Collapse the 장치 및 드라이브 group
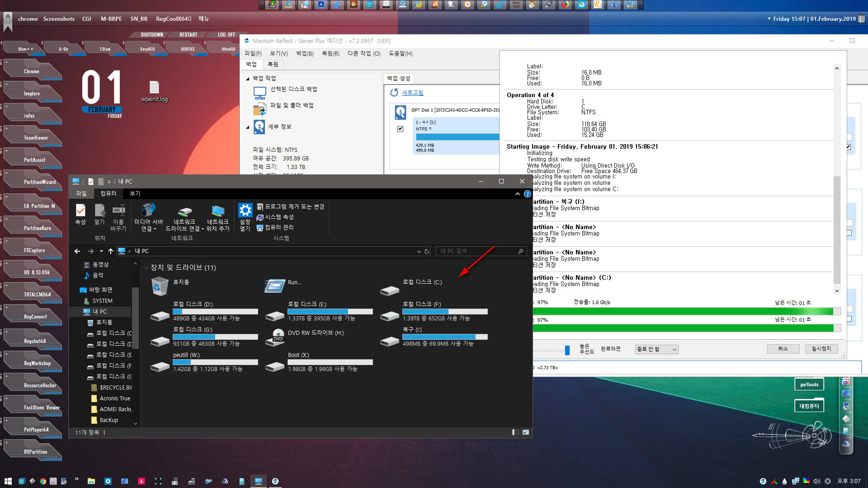The width and height of the screenshot is (868, 488). pyautogui.click(x=146, y=267)
